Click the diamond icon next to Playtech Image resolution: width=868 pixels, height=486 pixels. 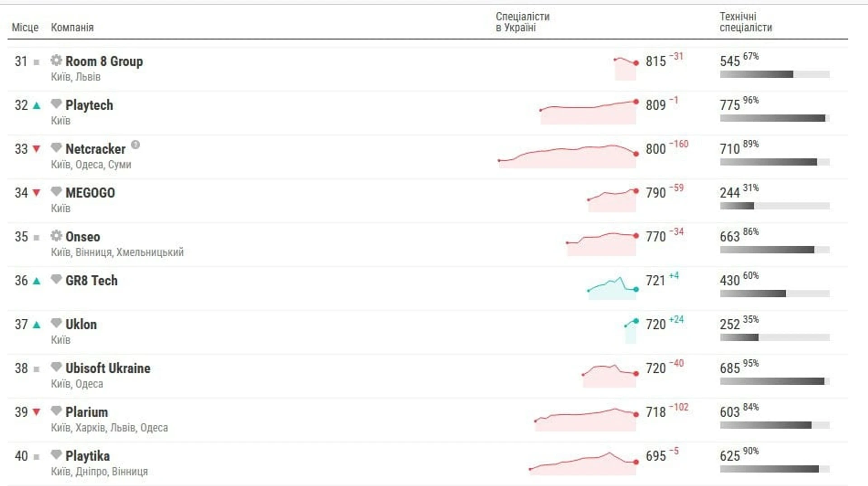(x=56, y=104)
